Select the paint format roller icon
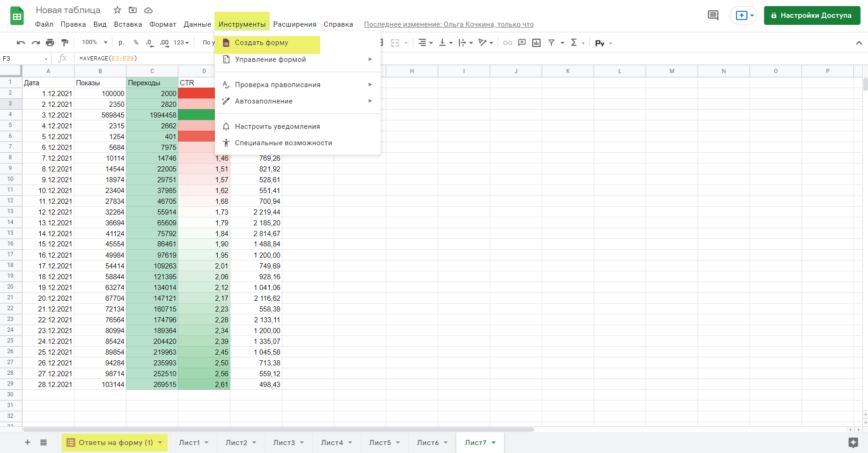The height and width of the screenshot is (453, 868). point(65,43)
